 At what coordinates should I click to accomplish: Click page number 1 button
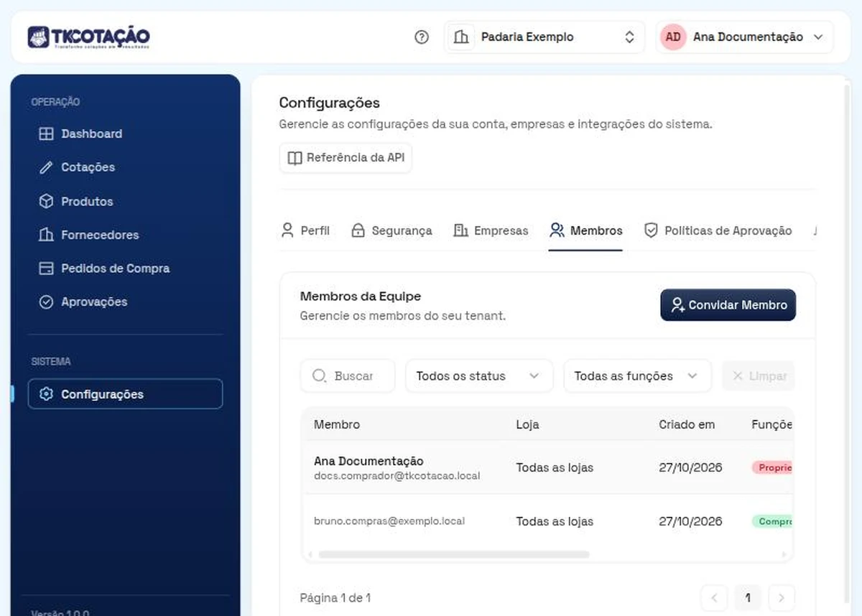[748, 597]
